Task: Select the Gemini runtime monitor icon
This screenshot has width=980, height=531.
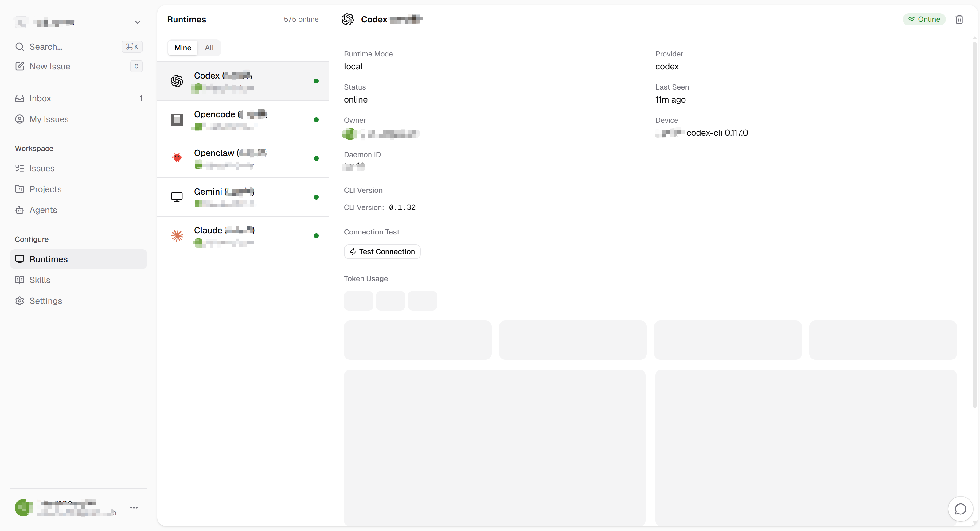Action: coord(177,197)
